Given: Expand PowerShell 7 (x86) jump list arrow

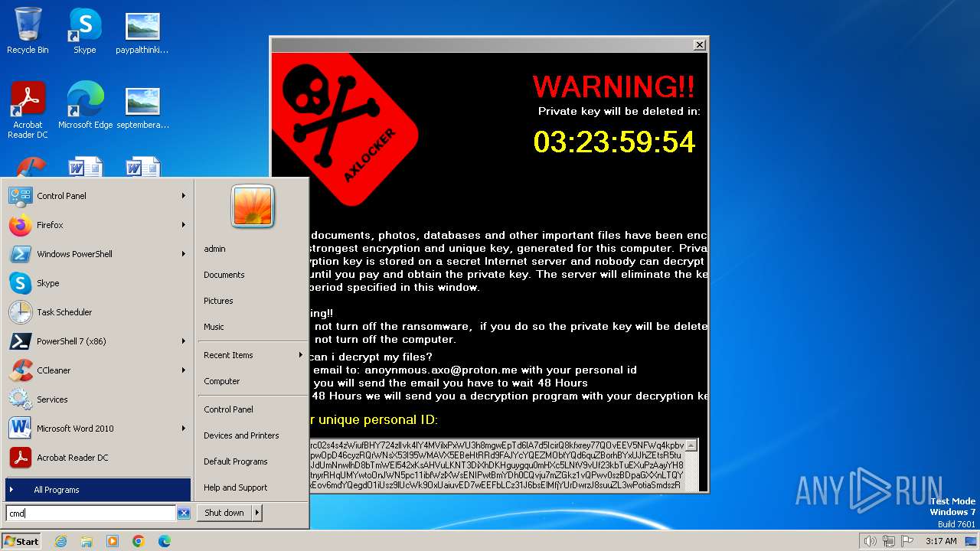Looking at the screenshot, I should click(x=184, y=341).
